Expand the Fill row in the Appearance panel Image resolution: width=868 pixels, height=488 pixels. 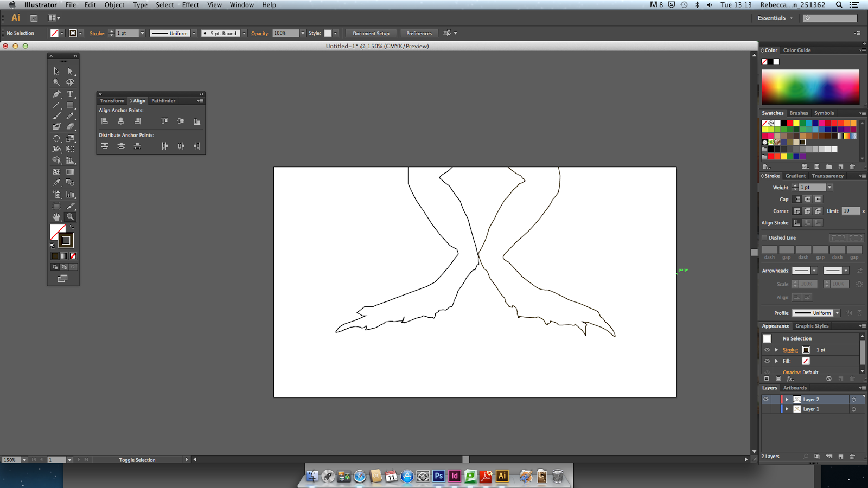click(x=776, y=361)
